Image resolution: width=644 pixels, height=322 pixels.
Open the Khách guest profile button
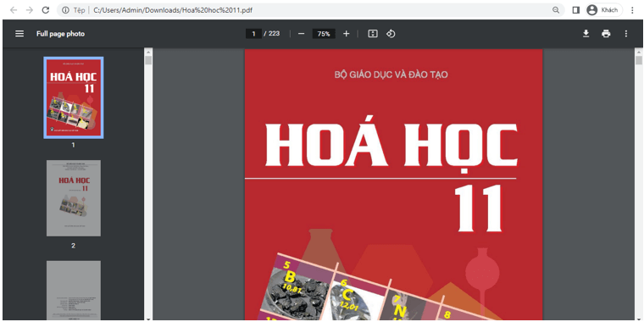(603, 10)
